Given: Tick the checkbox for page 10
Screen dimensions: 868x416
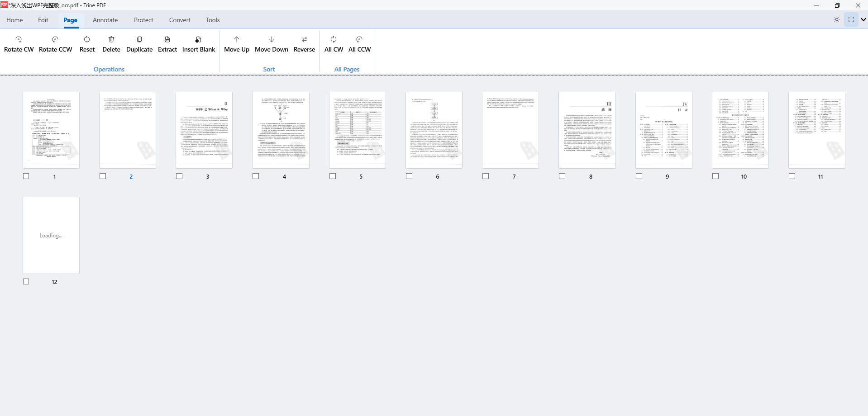Looking at the screenshot, I should click(715, 176).
